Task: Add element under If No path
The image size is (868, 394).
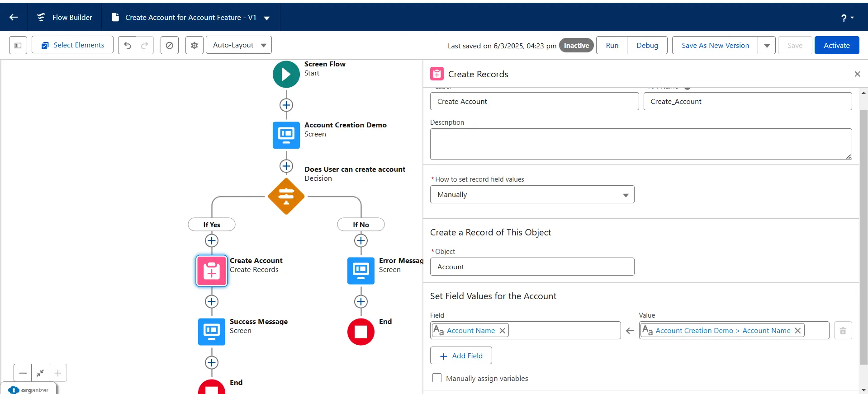Action: click(x=361, y=240)
